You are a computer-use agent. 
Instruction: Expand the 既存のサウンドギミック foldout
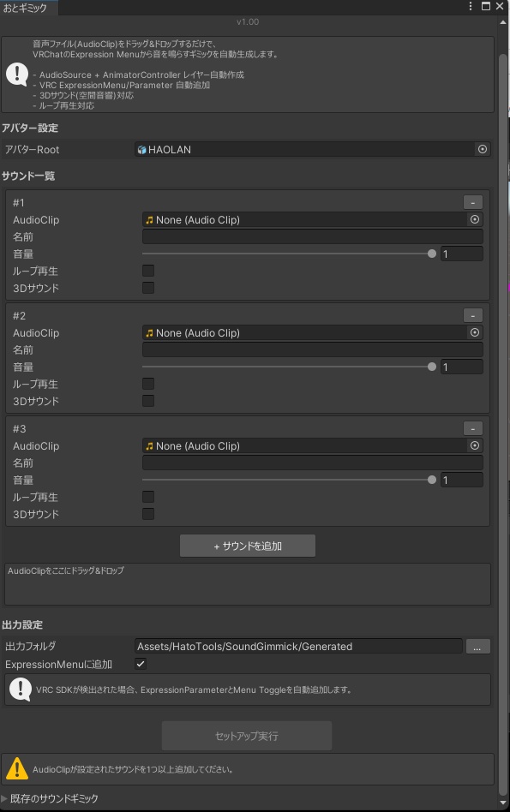4,798
